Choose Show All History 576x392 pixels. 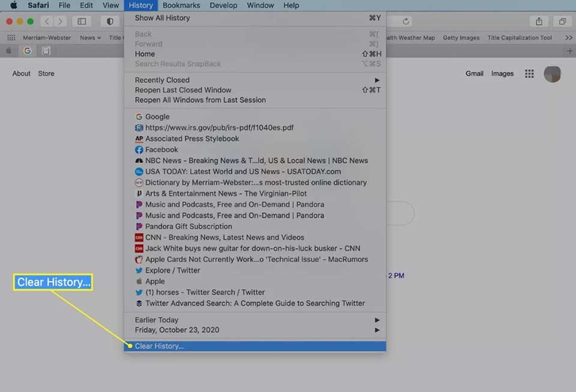255,18
